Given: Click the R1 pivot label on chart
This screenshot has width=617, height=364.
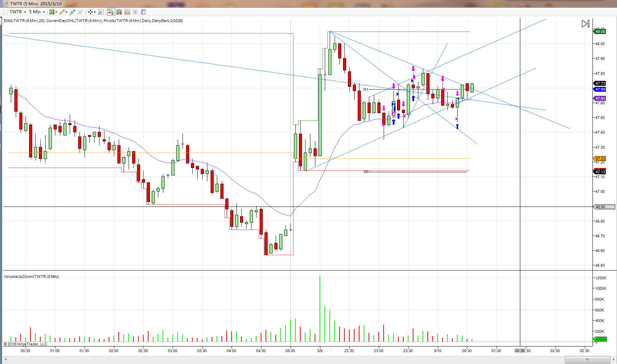Looking at the screenshot, I should pyautogui.click(x=365, y=90).
